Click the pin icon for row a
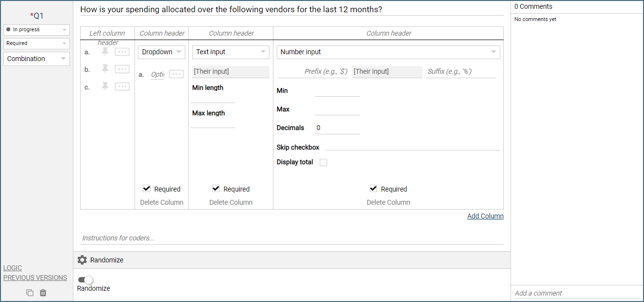Screen dimensions: 644x302 pyautogui.click(x=105, y=52)
